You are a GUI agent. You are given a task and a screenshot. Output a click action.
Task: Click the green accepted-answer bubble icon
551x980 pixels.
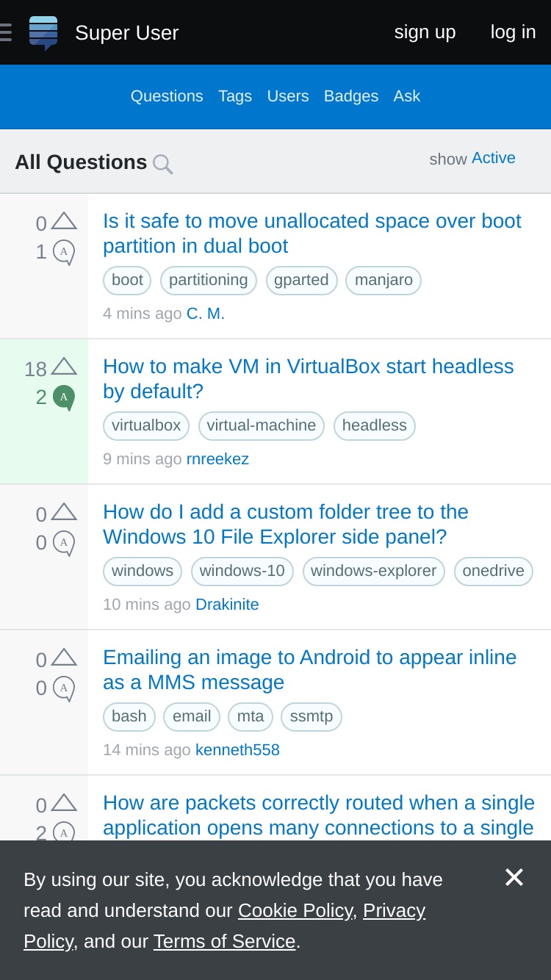pyautogui.click(x=64, y=397)
